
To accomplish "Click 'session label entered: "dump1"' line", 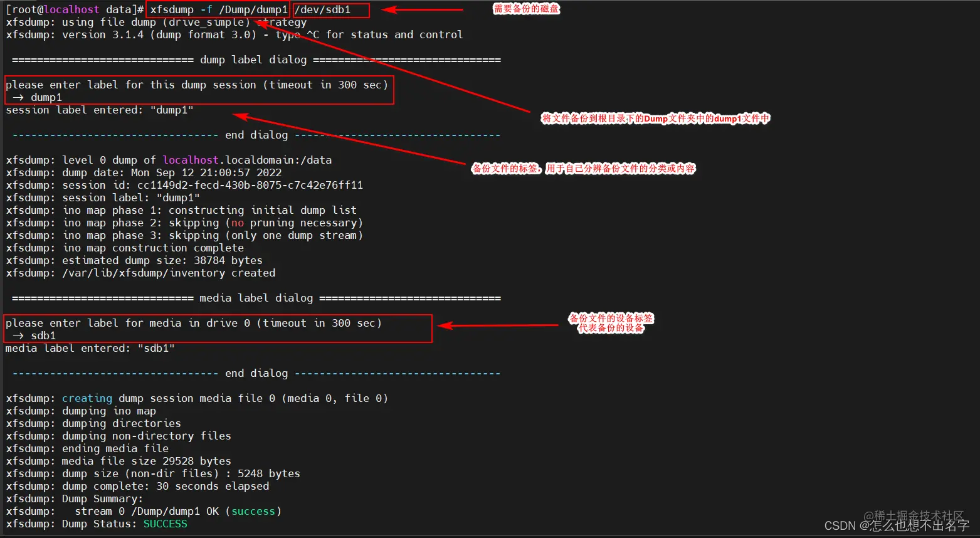I will (x=100, y=110).
